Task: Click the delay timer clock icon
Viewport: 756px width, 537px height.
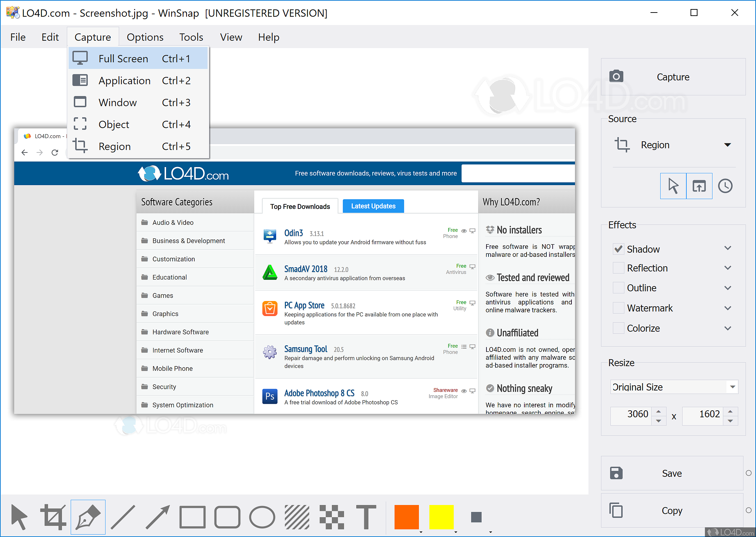Action: point(725,186)
